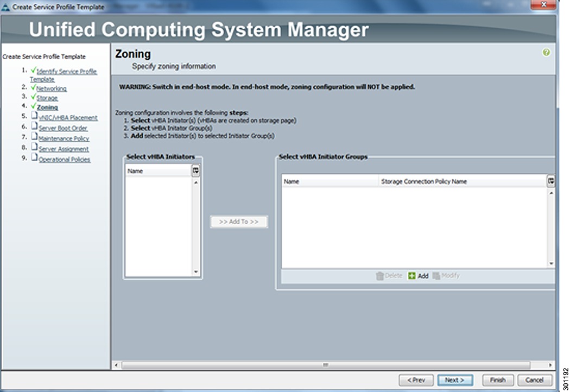The height and width of the screenshot is (392, 570).
Task: Open vNIC/vHBA Placement step
Action: (68, 117)
